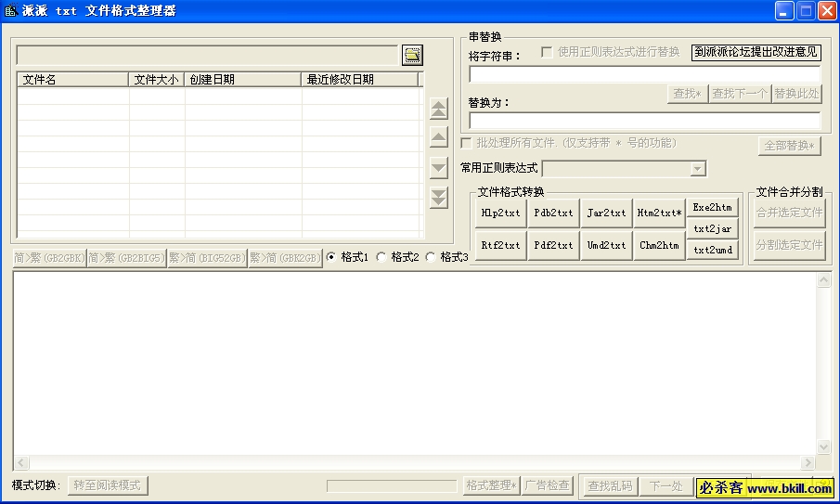Close the 派派 txt window
The height and width of the screenshot is (504, 840).
[827, 11]
